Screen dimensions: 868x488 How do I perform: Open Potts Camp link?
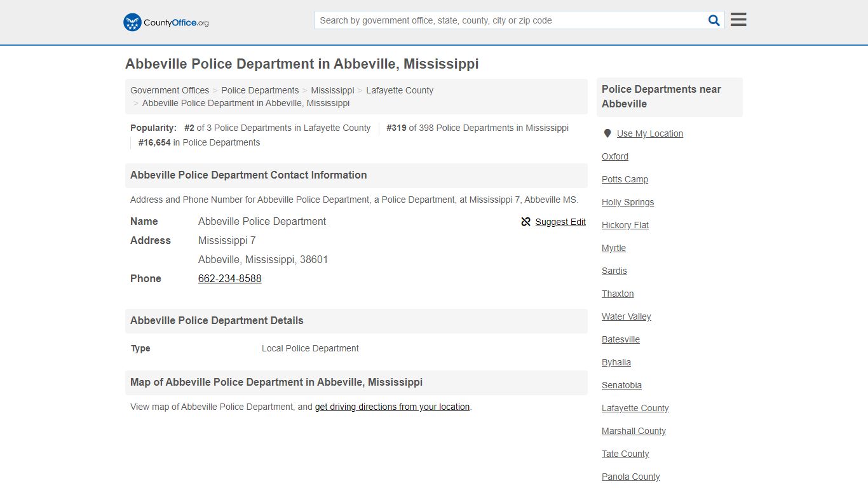(x=625, y=179)
